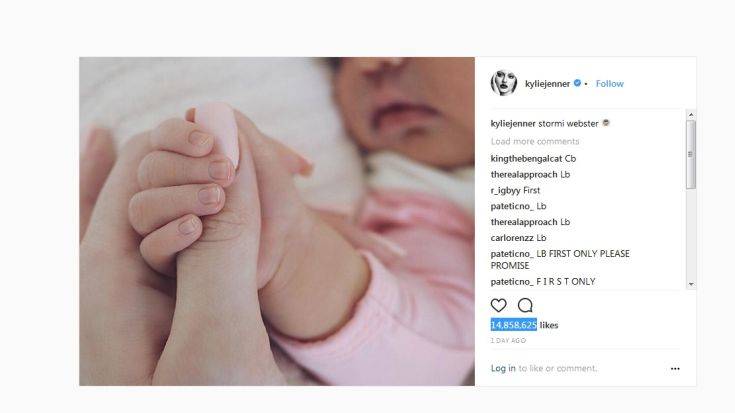Click kyliejenner's profile avatar

pos(503,83)
